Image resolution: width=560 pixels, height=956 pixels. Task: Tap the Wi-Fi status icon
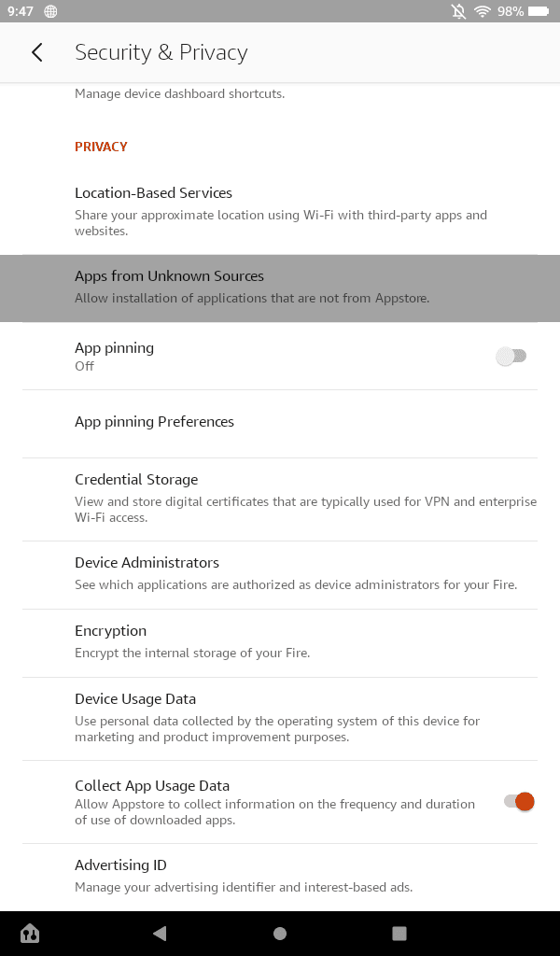tap(482, 11)
